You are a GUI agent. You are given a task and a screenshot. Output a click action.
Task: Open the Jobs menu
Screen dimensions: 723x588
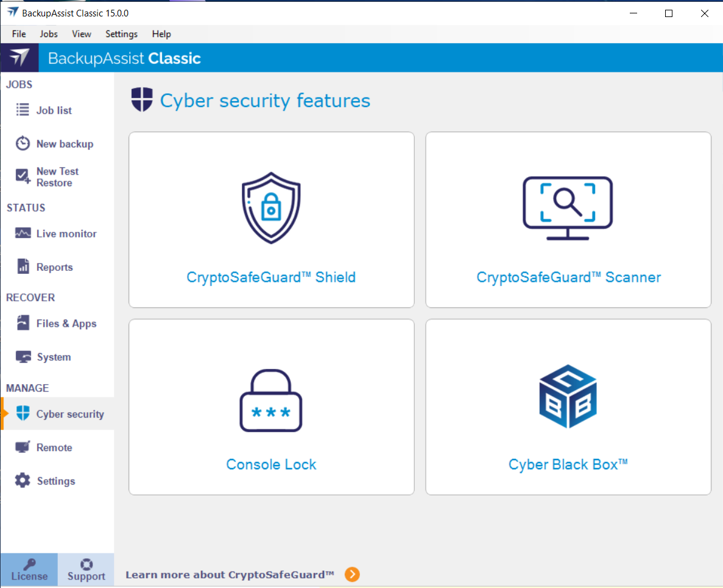[x=49, y=34]
